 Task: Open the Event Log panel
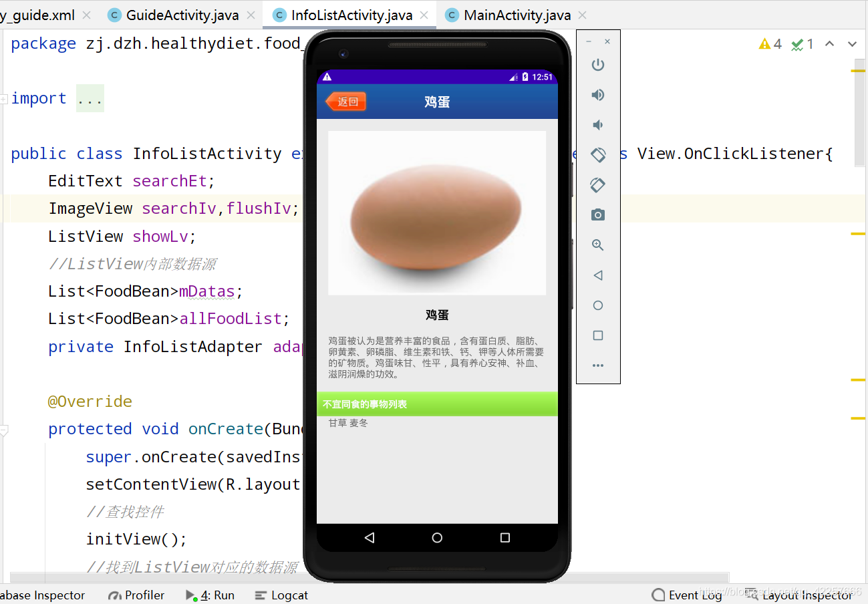pyautogui.click(x=686, y=595)
